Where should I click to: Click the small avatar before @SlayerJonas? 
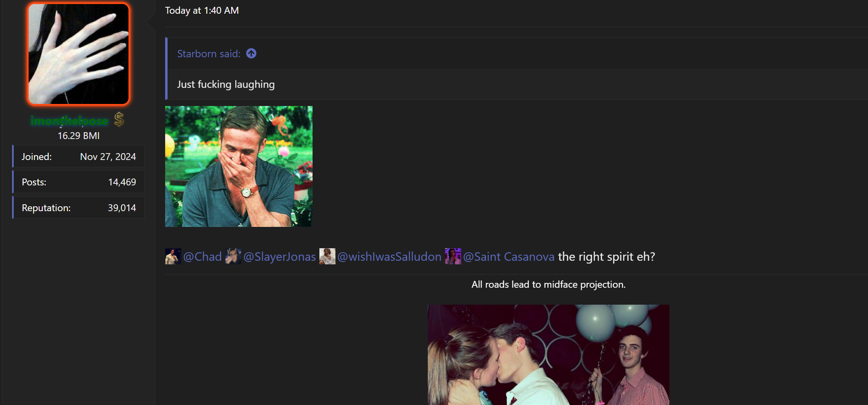coord(233,256)
